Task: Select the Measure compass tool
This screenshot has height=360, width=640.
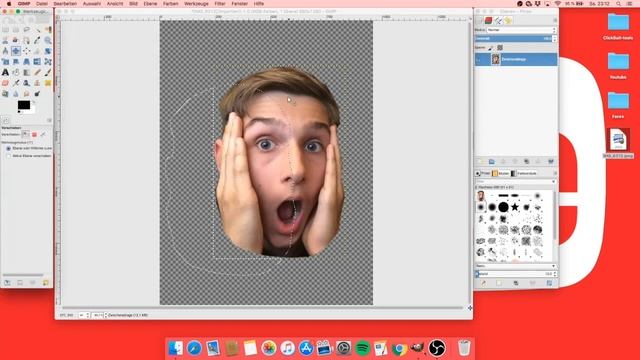Action: 5,51
